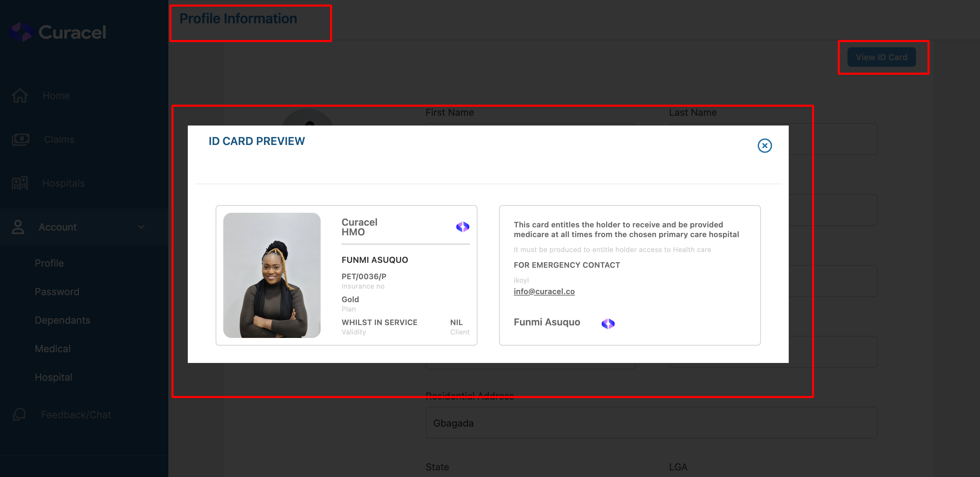Viewport: 980px width, 477px height.
Task: Click the Claims money icon
Action: (21, 139)
